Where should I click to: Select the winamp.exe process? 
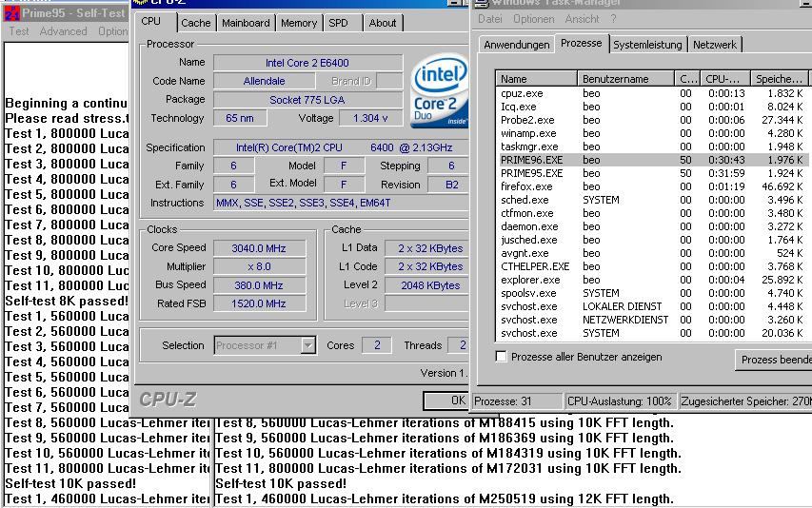point(651,133)
